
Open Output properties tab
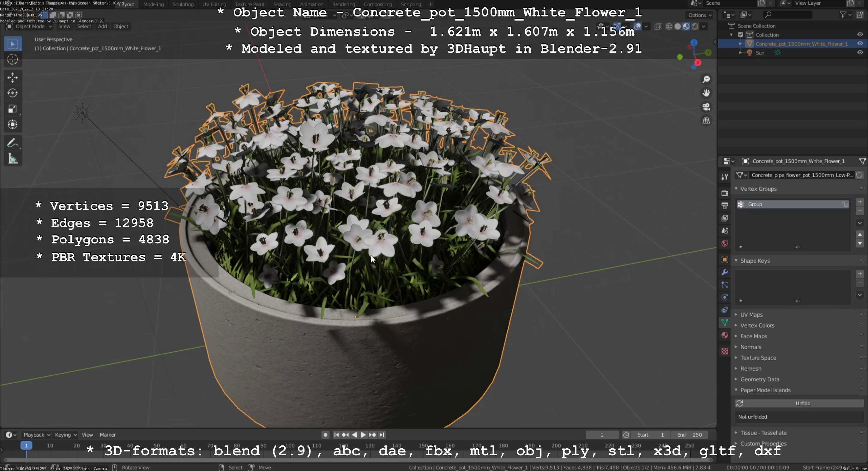(725, 206)
